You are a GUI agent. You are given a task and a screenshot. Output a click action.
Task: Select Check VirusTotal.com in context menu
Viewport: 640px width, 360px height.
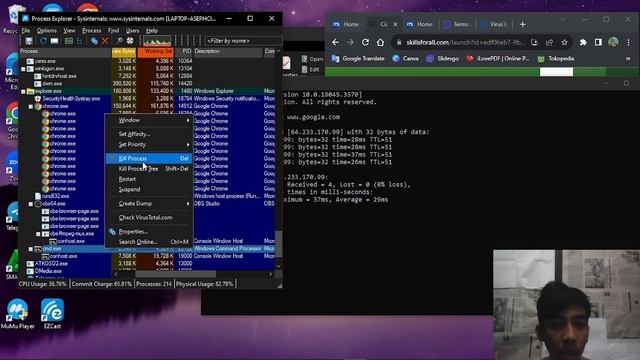click(149, 218)
